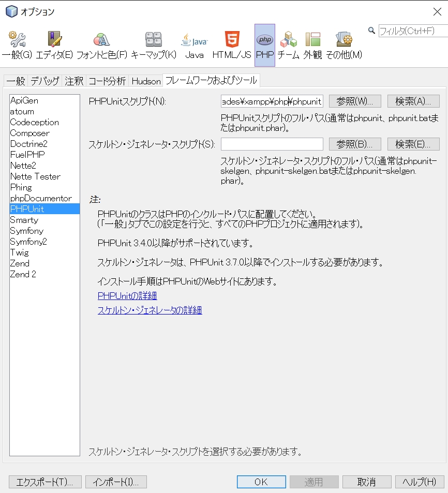Select the PHP options category
448x493 pixels.
click(265, 46)
